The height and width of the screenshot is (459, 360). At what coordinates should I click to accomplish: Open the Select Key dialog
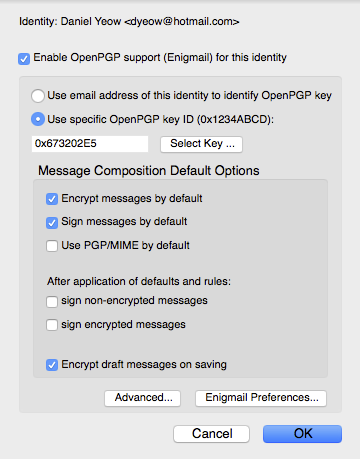coord(201,144)
